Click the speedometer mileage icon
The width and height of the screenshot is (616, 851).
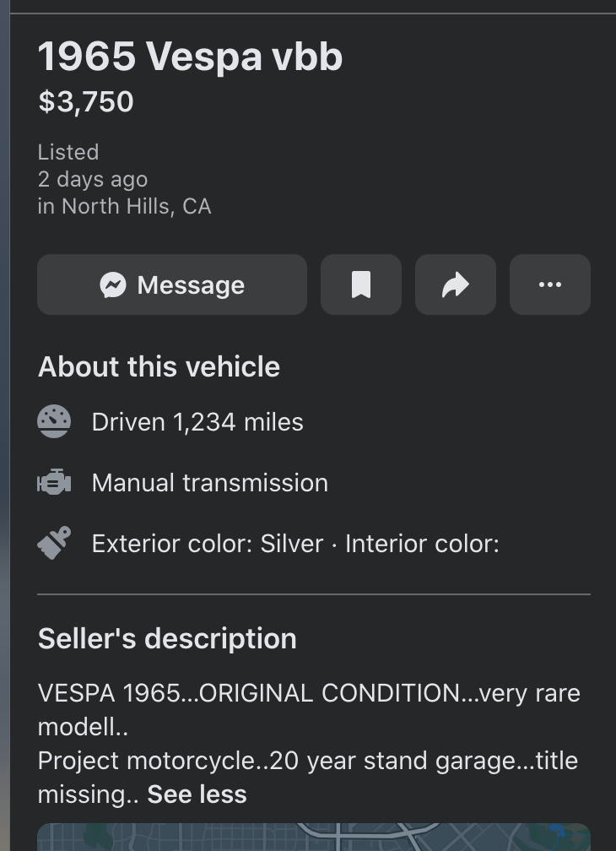pyautogui.click(x=54, y=421)
